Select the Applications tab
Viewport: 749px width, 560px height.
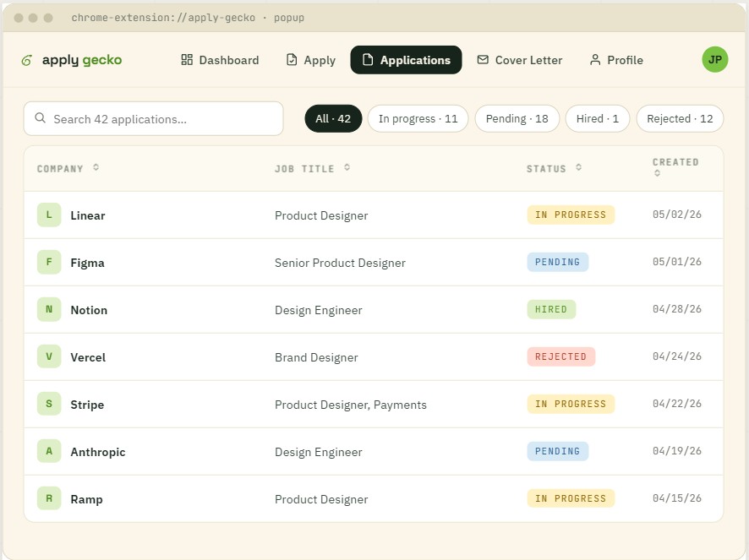tap(406, 60)
